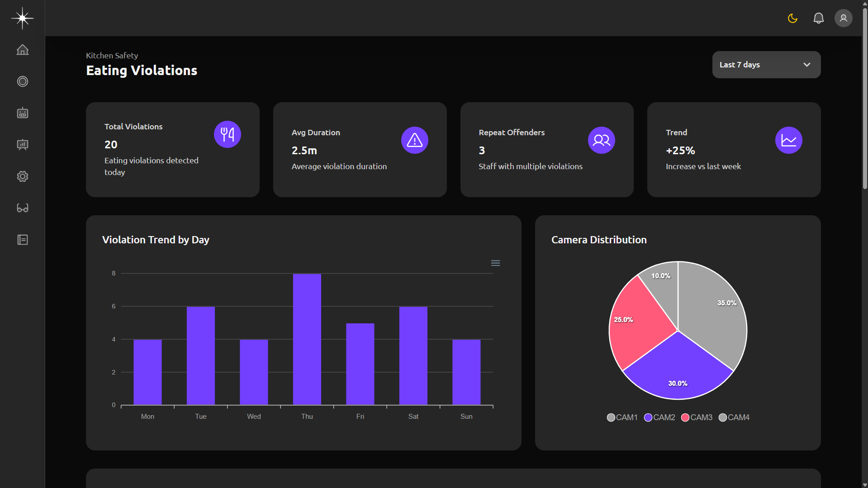Click the Total Violations card
Image resolution: width=868 pixels, height=488 pixels.
(x=172, y=149)
